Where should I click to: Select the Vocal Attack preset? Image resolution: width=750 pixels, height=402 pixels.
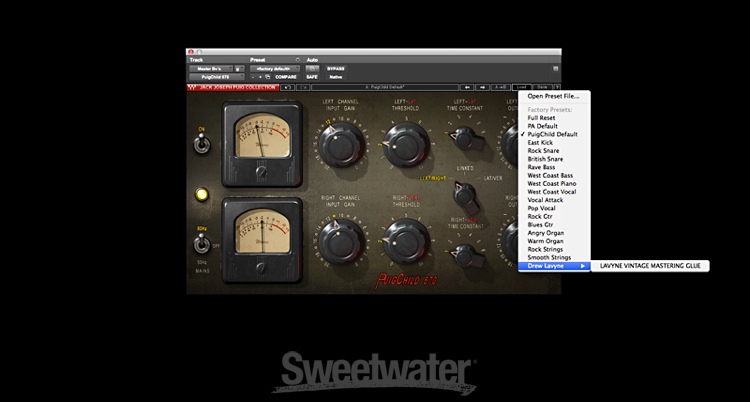pyautogui.click(x=547, y=201)
